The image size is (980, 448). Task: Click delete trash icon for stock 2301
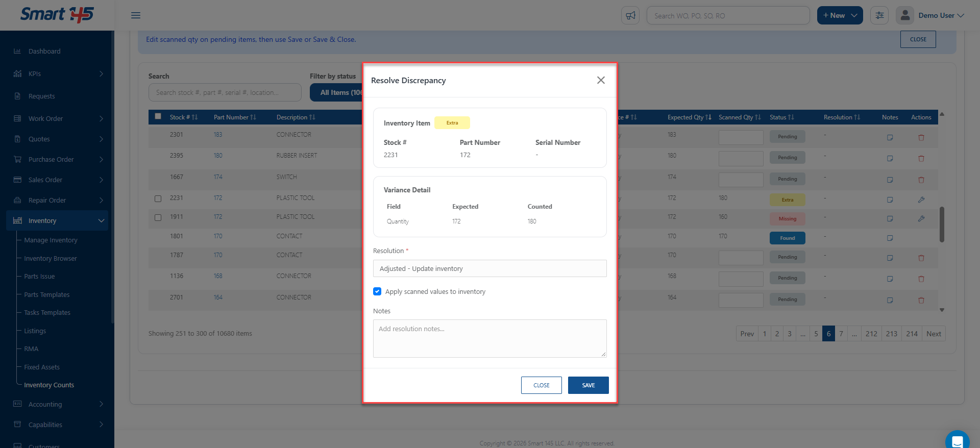click(921, 137)
